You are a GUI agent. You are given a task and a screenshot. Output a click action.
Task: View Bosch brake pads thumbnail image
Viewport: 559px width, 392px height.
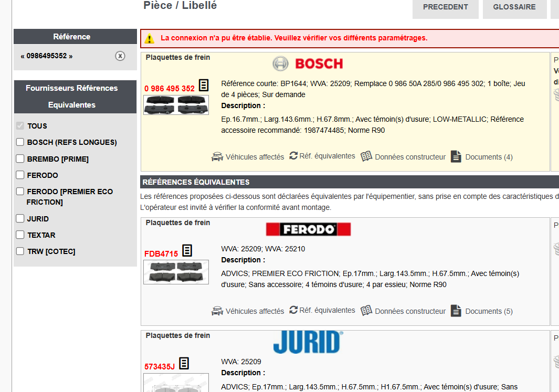tap(176, 105)
